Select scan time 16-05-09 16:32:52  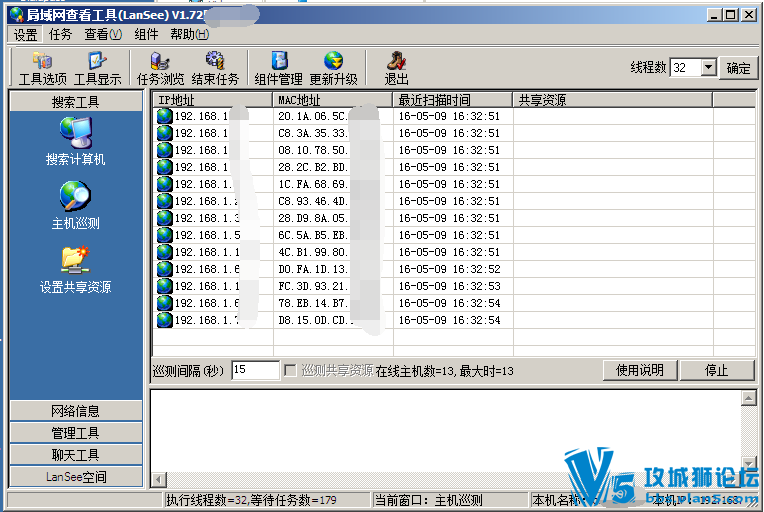(x=450, y=269)
